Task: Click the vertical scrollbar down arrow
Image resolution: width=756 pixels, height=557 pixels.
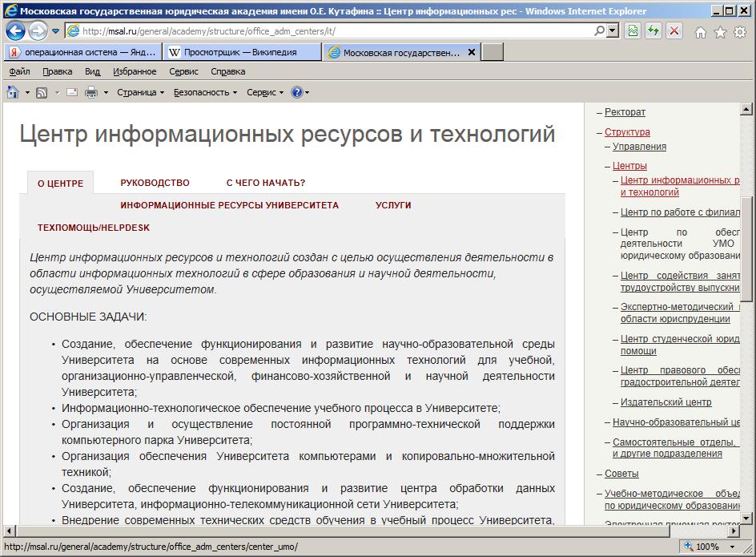Action: (746, 519)
